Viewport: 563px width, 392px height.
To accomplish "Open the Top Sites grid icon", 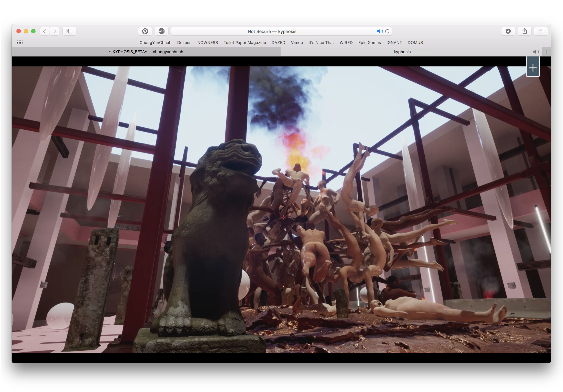I will tap(20, 42).
